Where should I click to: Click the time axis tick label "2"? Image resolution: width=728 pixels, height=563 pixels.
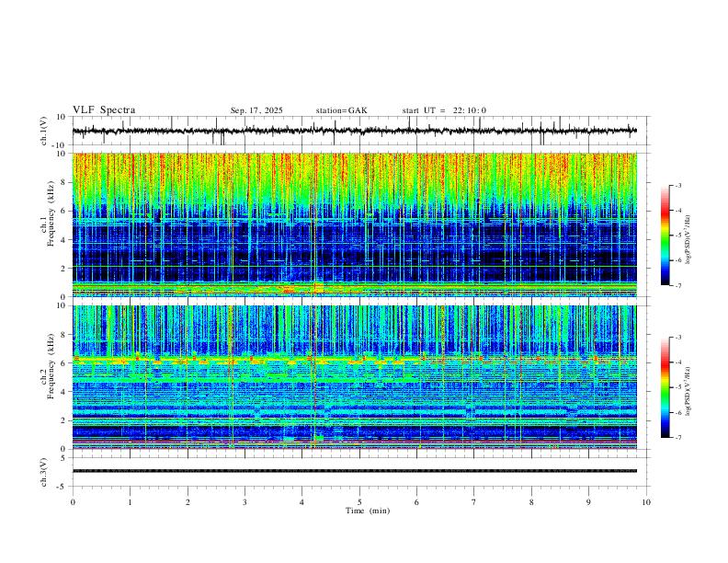[x=188, y=502]
